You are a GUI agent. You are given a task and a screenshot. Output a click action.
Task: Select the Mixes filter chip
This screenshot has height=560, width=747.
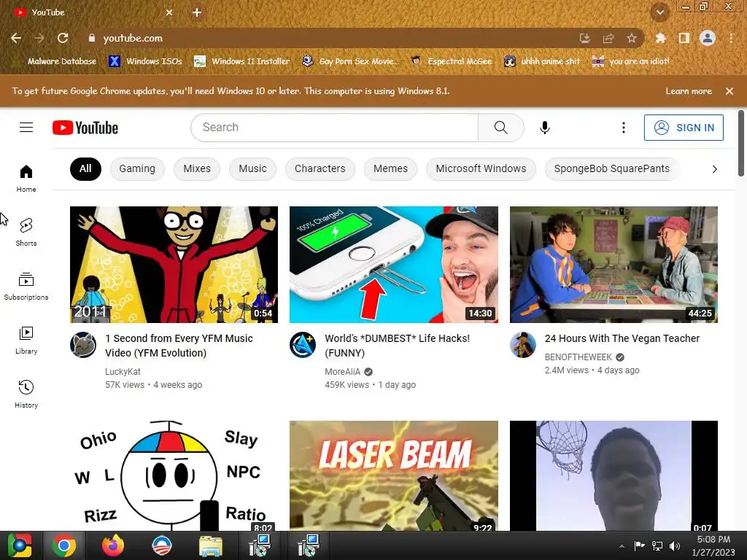click(197, 168)
